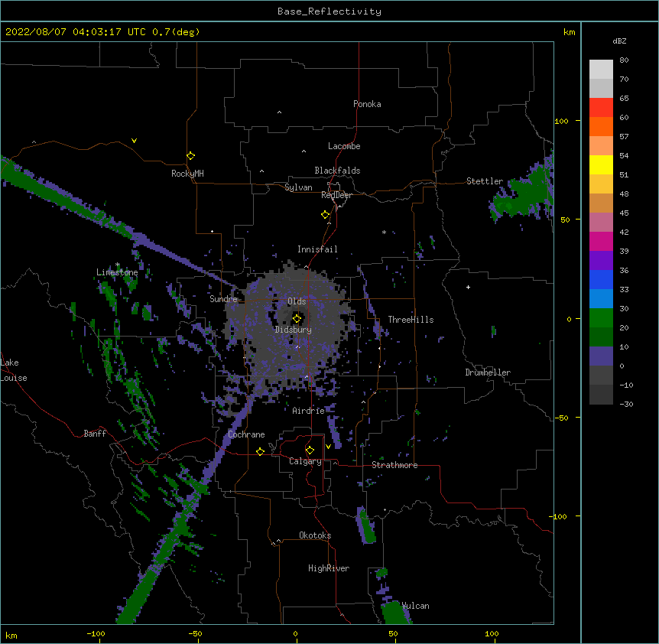659x644 pixels.
Task: Select the red 65-60 dBZ legend swatch
Action: click(x=601, y=108)
